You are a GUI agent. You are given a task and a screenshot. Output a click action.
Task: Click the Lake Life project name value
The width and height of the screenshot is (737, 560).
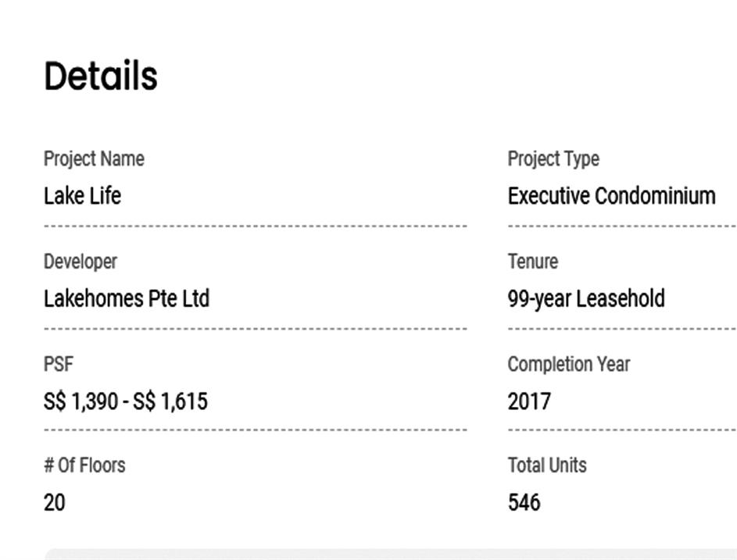(x=82, y=195)
